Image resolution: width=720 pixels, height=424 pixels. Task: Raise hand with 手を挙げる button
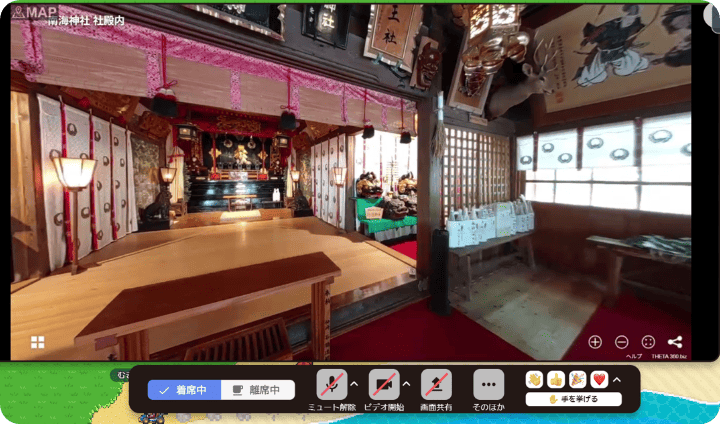pos(574,399)
